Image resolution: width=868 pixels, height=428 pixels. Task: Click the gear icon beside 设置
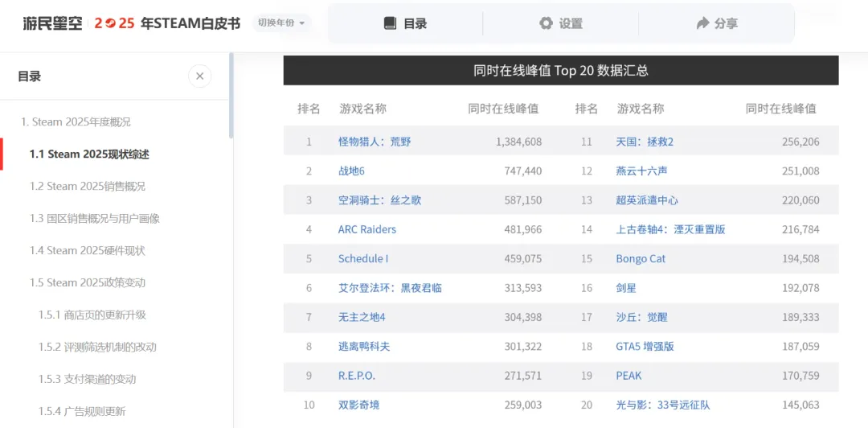click(546, 23)
